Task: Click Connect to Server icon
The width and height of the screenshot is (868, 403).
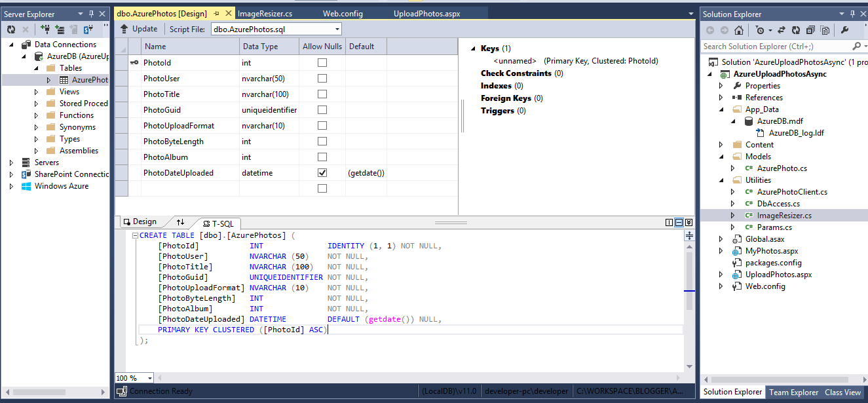Action: (60, 29)
